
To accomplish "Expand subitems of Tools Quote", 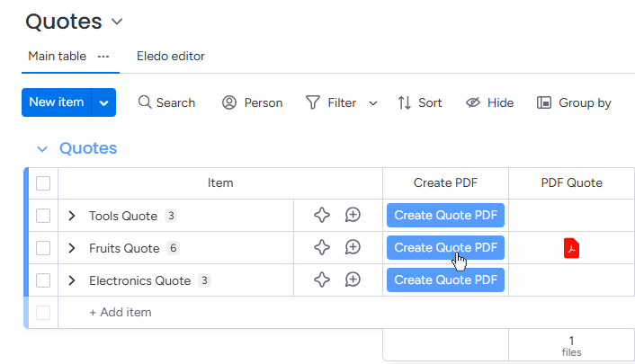I will pyautogui.click(x=72, y=216).
